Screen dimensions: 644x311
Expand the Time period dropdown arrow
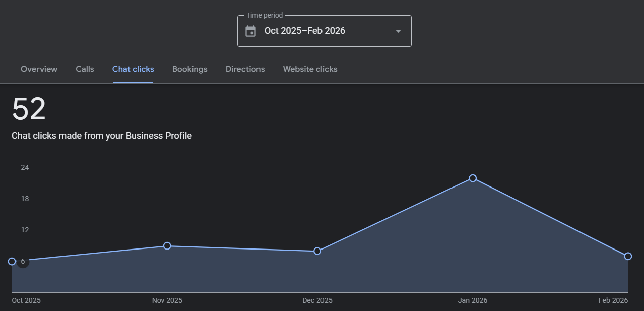(x=398, y=31)
